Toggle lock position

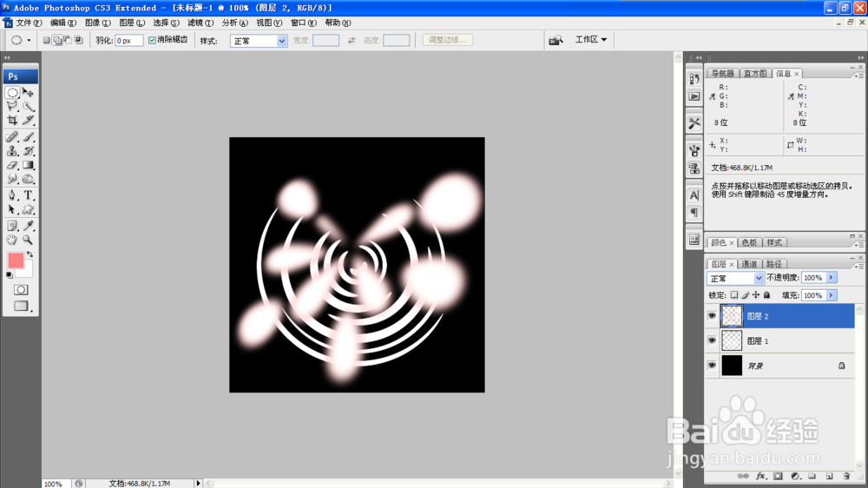click(756, 295)
